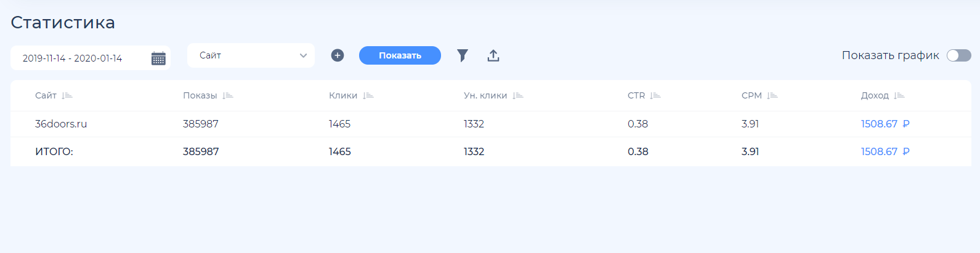Click the Показать график label
The height and width of the screenshot is (253, 980).
[x=890, y=55]
